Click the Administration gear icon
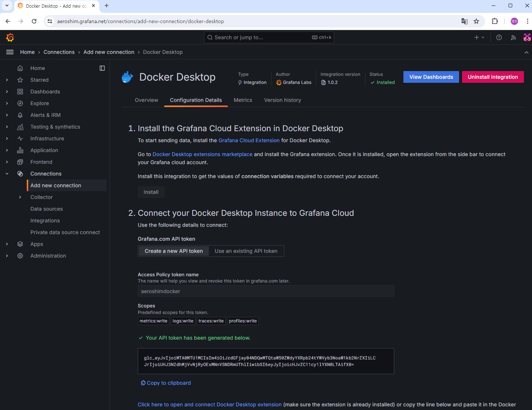This screenshot has width=532, height=410. 20,256
